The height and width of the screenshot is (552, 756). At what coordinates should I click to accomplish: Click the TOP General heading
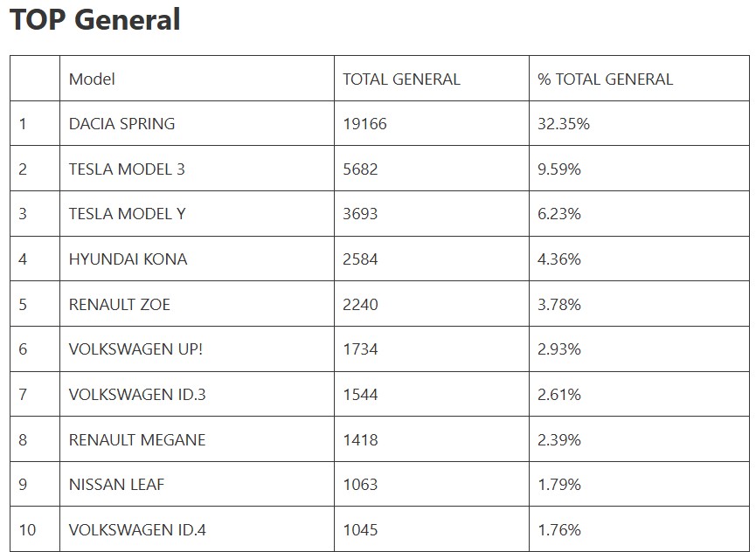tap(95, 19)
